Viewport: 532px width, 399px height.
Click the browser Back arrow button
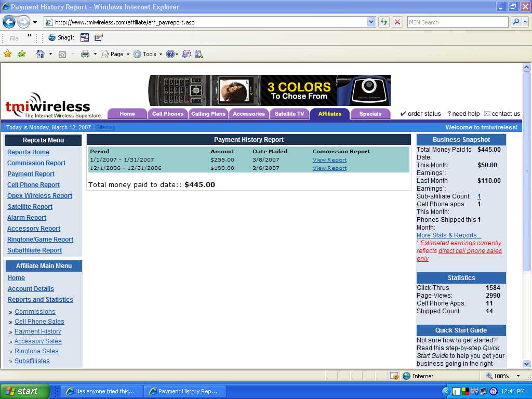9,22
